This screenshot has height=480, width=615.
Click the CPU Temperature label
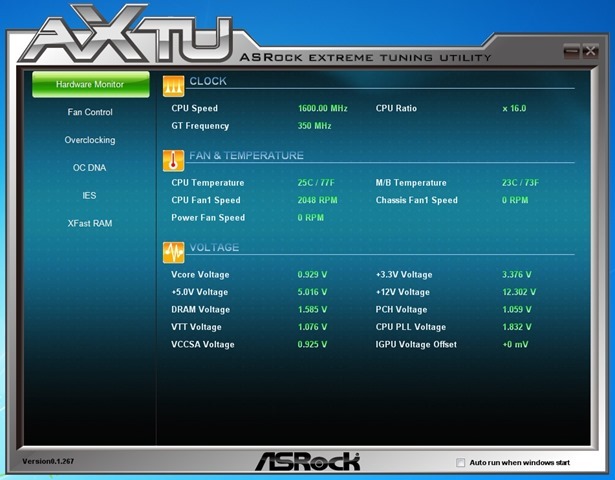pyautogui.click(x=207, y=183)
